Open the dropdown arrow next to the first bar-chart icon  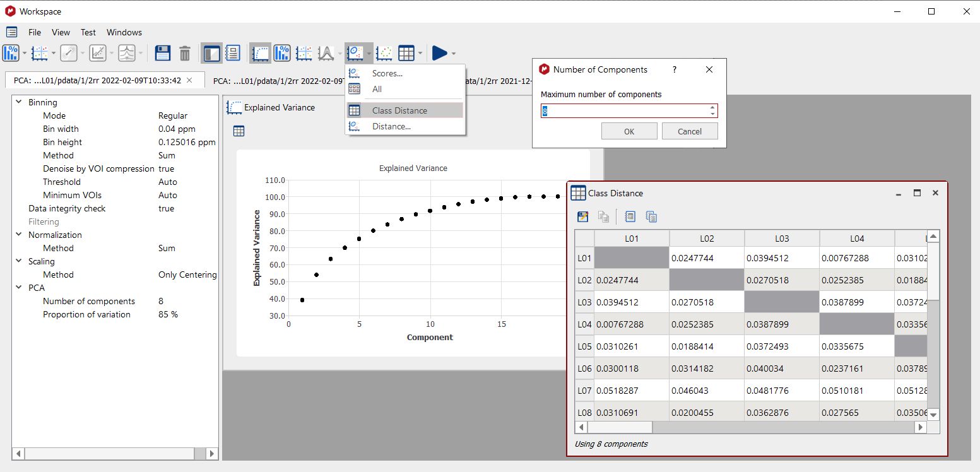(25, 54)
